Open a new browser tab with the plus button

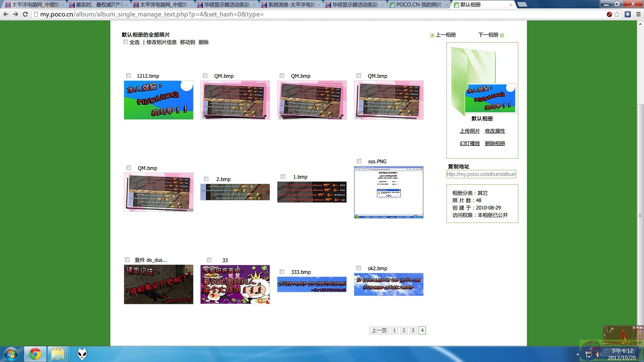click(522, 4)
